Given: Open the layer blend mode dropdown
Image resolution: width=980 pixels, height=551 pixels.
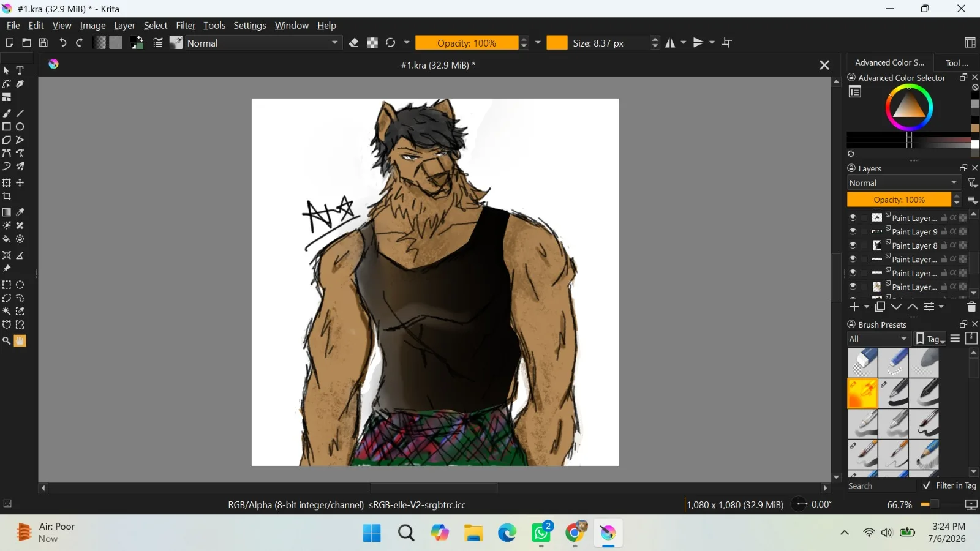Looking at the screenshot, I should point(904,182).
